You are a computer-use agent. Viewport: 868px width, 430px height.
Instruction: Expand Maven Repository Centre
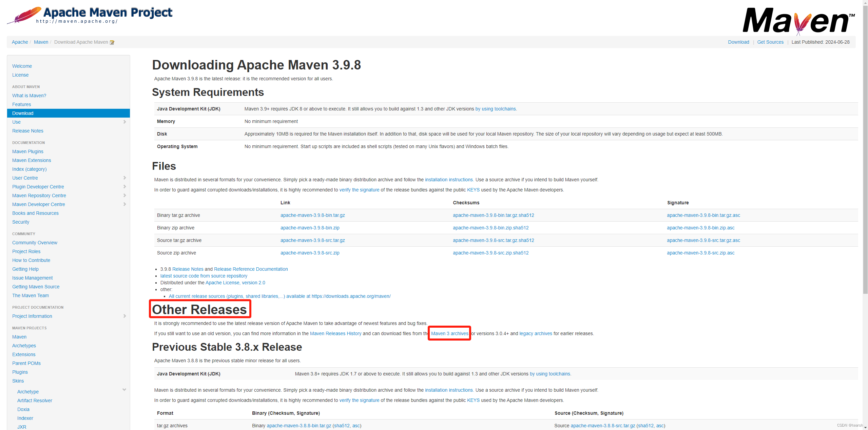(124, 196)
